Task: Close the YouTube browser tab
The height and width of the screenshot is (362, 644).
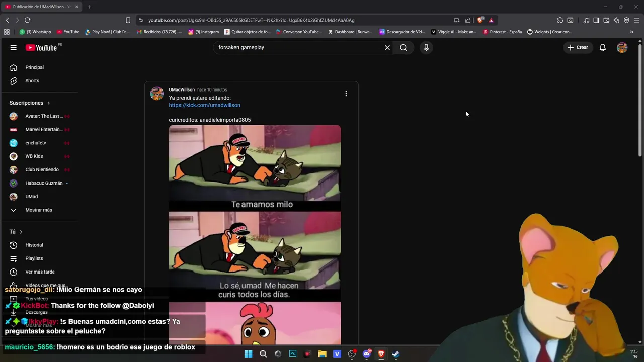Action: [77, 7]
